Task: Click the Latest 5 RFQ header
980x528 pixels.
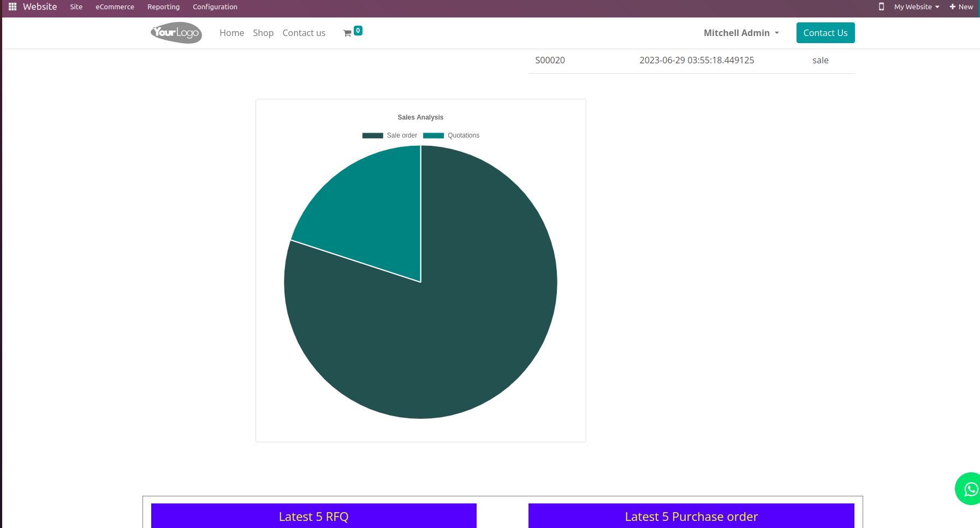Action: [x=314, y=516]
